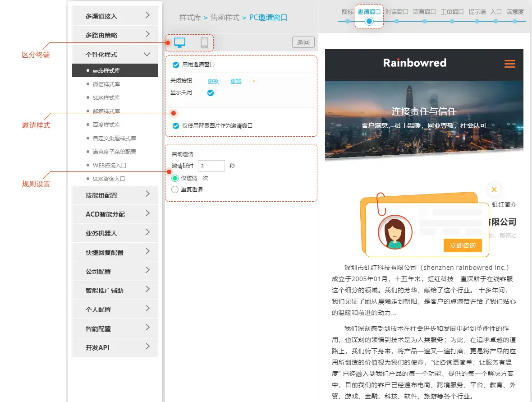Open 满意度子菜单配置 in sidebar
Screen dimensions: 532x402
[x=115, y=152]
